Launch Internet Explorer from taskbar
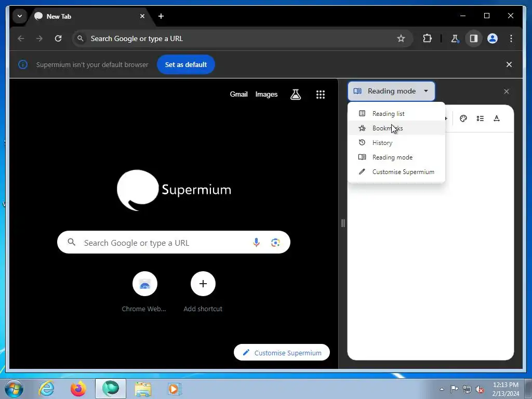This screenshot has width=532, height=399. click(46, 389)
